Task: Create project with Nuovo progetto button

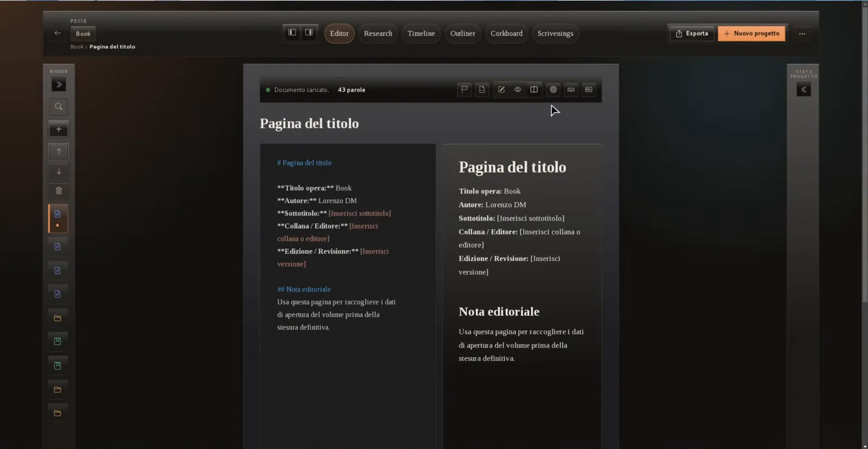Action: point(751,34)
